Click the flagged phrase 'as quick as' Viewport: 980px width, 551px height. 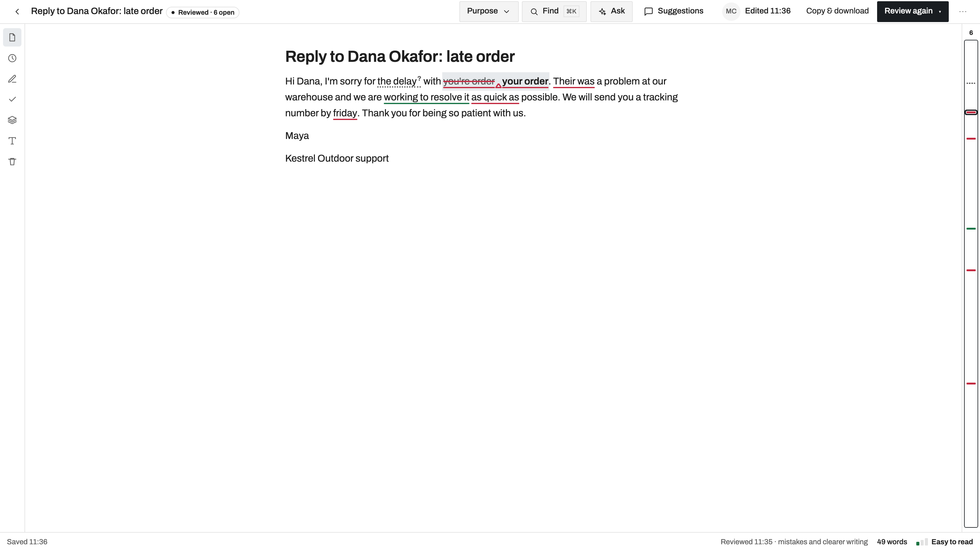coord(495,97)
